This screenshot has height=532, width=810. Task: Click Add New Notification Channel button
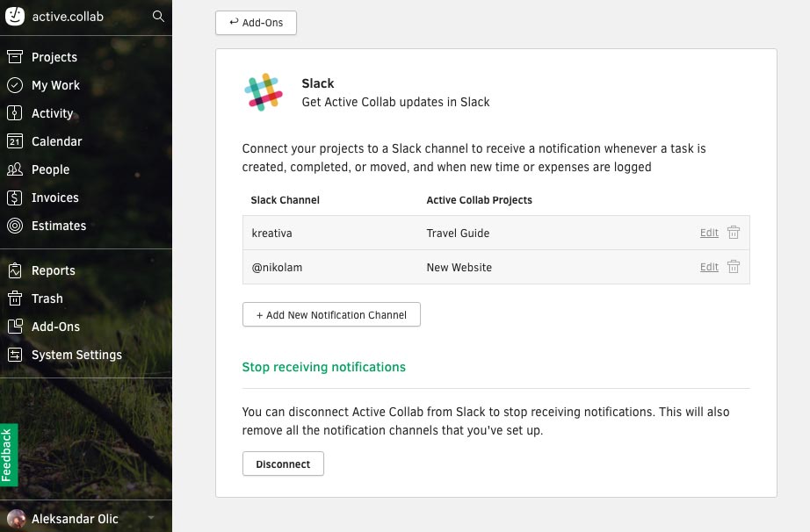pyautogui.click(x=332, y=315)
